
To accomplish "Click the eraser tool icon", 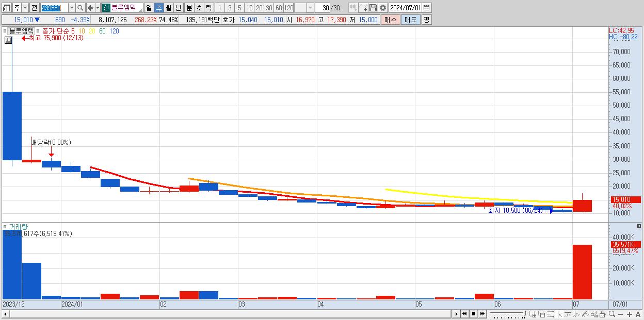I will (594, 314).
